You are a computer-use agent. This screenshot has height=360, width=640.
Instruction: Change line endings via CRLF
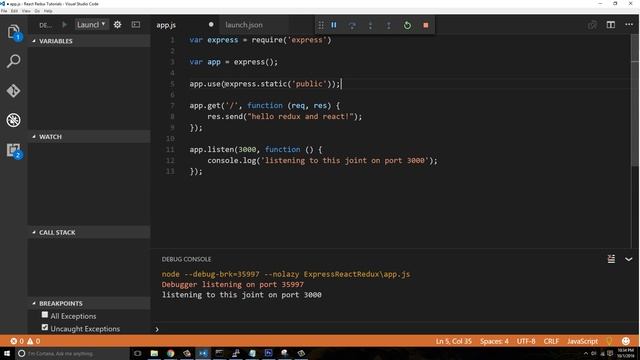click(x=551, y=341)
